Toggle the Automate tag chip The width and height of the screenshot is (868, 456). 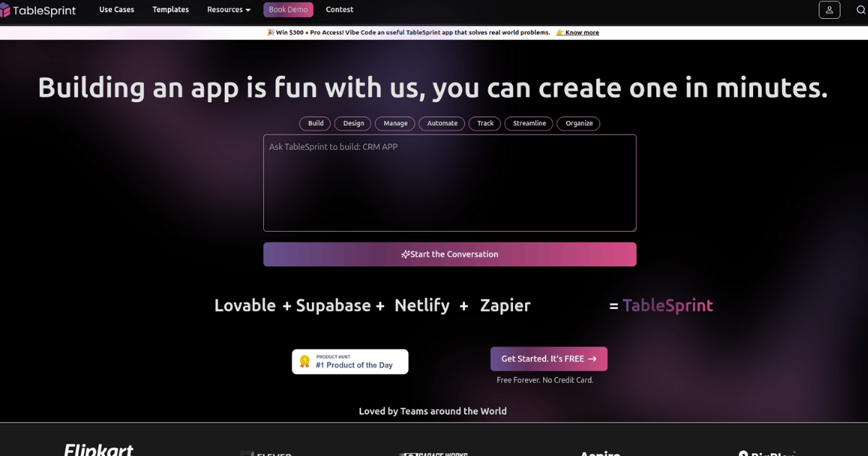coord(441,123)
